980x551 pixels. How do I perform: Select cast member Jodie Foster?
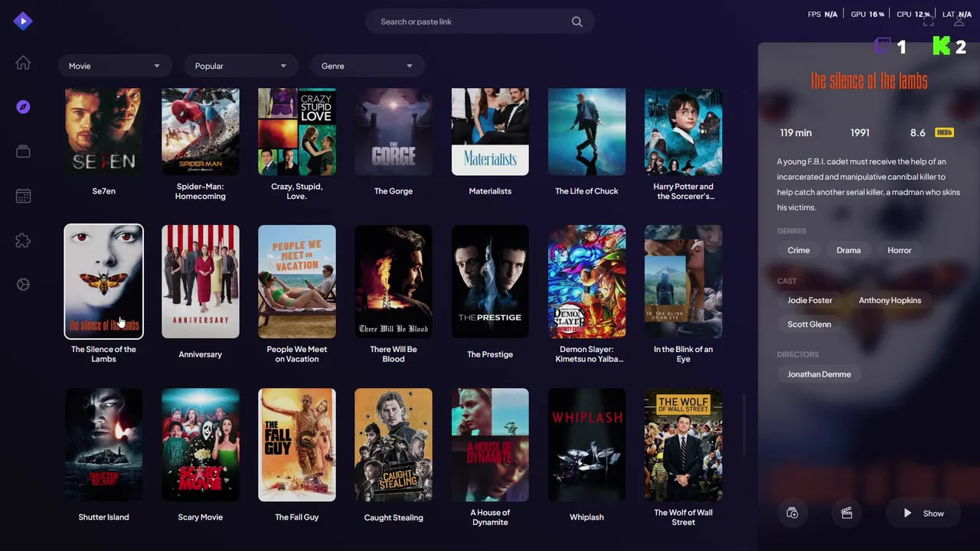(x=810, y=301)
